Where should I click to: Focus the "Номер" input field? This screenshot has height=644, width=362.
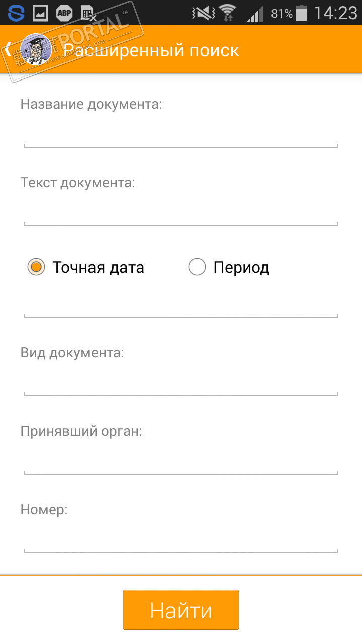[x=181, y=540]
